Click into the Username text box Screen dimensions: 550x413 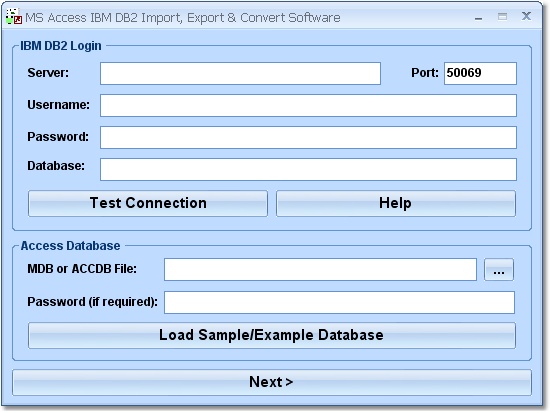coord(308,105)
